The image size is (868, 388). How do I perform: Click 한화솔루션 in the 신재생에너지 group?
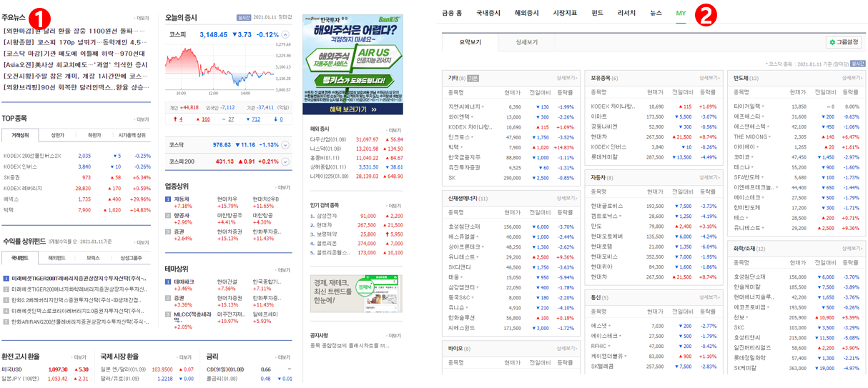461,318
